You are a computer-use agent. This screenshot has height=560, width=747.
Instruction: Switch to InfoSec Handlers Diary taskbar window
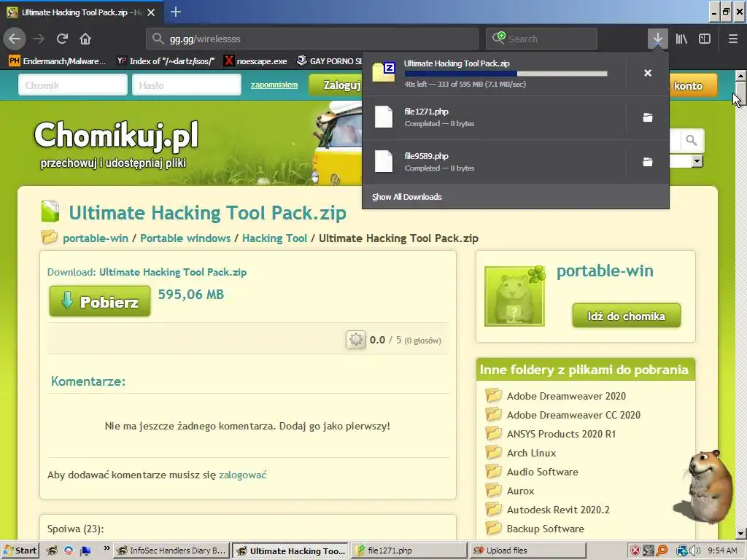[x=172, y=551]
